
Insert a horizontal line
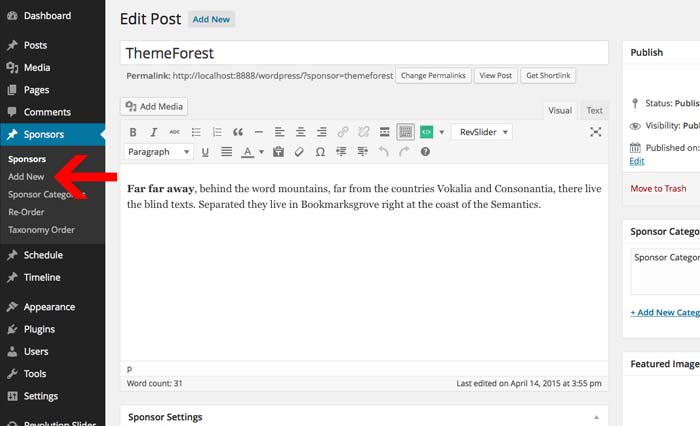pyautogui.click(x=258, y=132)
